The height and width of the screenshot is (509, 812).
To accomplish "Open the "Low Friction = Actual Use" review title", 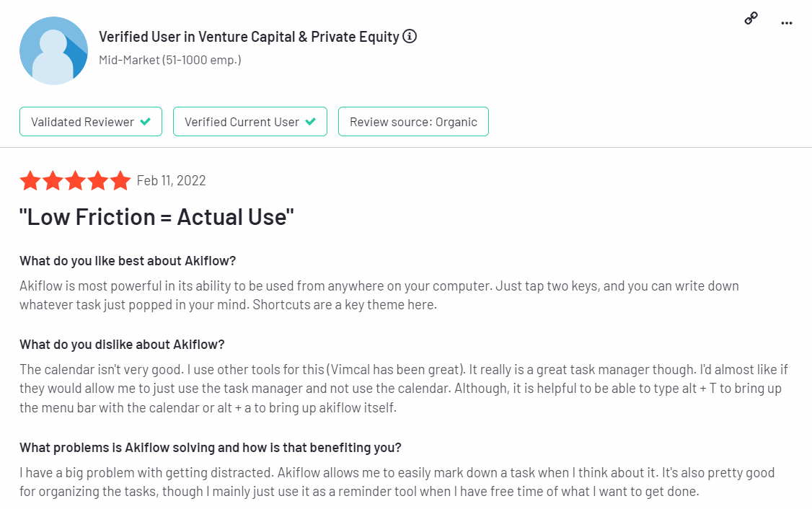I will point(156,217).
